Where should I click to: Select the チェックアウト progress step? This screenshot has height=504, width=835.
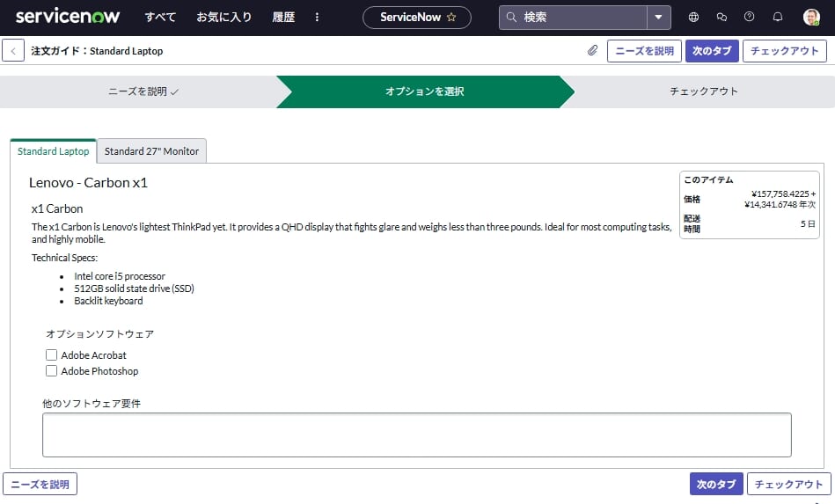point(704,91)
